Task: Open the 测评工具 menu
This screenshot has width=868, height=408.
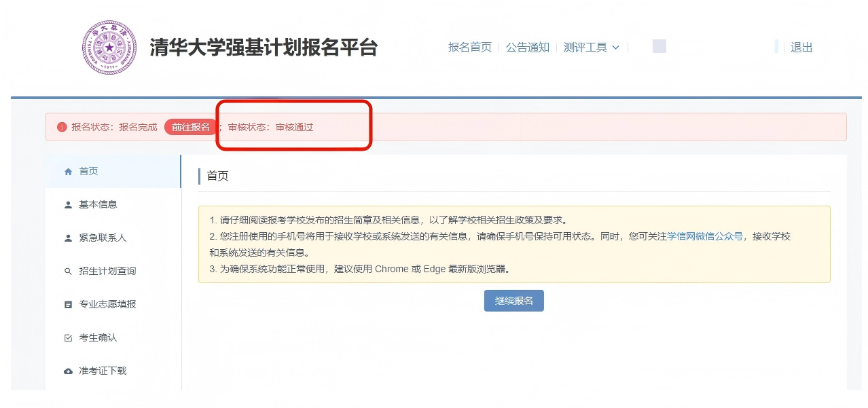Action: [x=592, y=48]
